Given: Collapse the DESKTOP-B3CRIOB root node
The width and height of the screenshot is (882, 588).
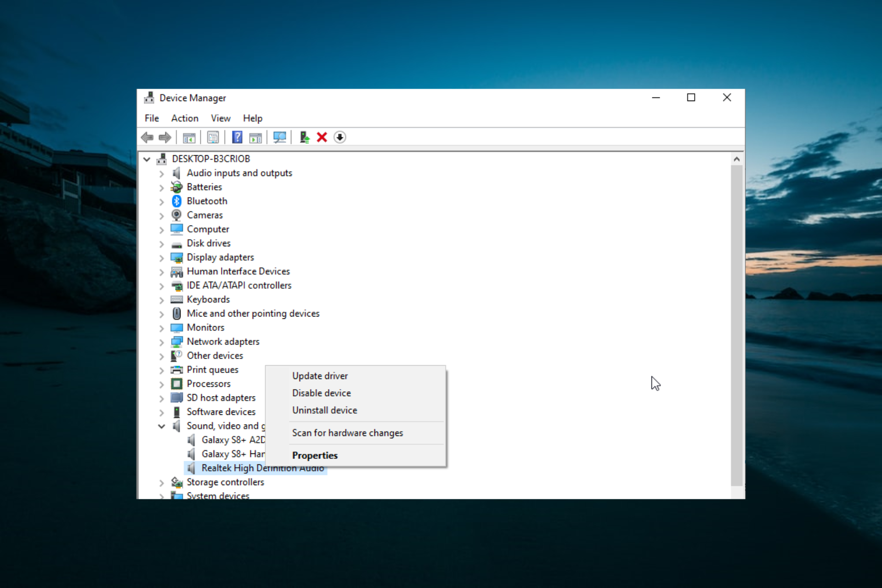Looking at the screenshot, I should pyautogui.click(x=147, y=159).
